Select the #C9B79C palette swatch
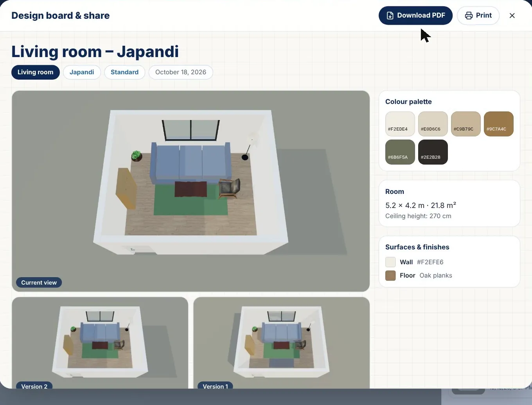532x405 pixels. coord(466,124)
